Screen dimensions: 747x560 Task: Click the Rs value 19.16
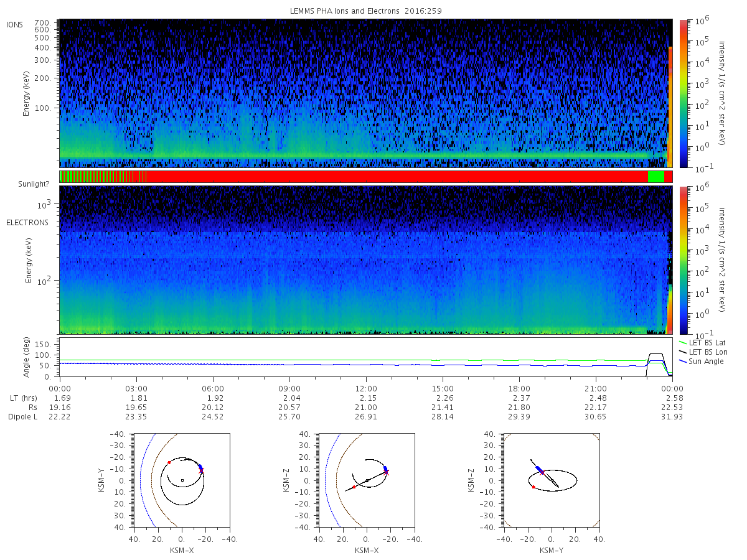[60, 408]
